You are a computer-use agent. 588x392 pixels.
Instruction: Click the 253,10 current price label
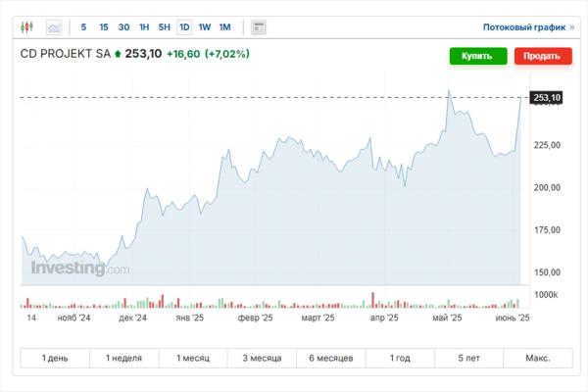pos(547,98)
